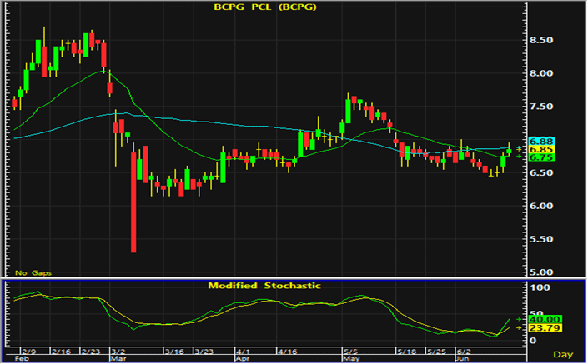Click the 2/23 date marker
Viewport: 588px width, 364px height.
[91, 352]
